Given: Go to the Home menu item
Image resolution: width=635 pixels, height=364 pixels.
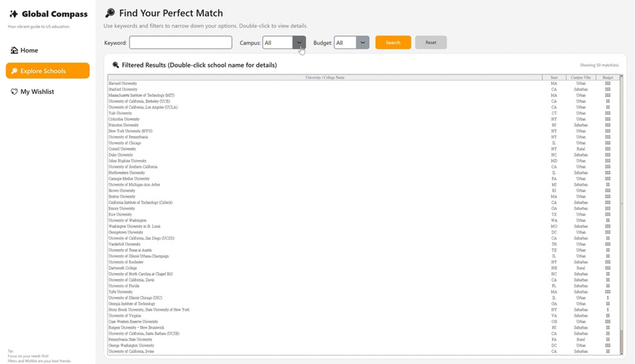Looking at the screenshot, I should [x=48, y=50].
